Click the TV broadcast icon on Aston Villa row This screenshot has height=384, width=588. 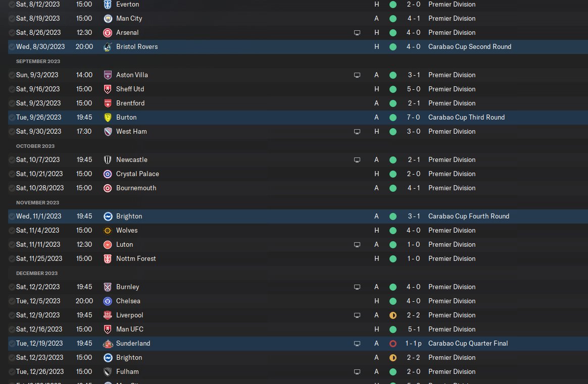[x=357, y=75]
